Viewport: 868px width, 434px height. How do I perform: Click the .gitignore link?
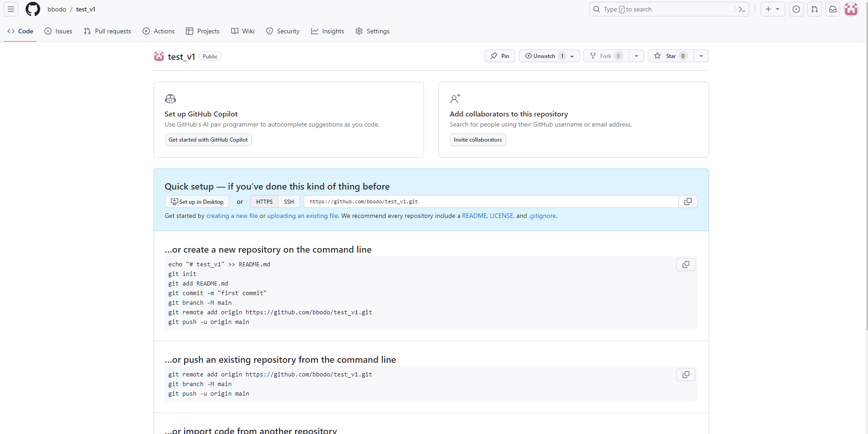click(x=542, y=216)
